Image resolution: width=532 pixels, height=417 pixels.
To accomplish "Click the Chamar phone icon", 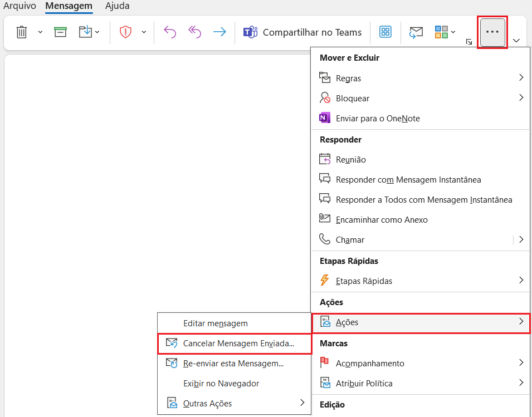I will tap(325, 239).
